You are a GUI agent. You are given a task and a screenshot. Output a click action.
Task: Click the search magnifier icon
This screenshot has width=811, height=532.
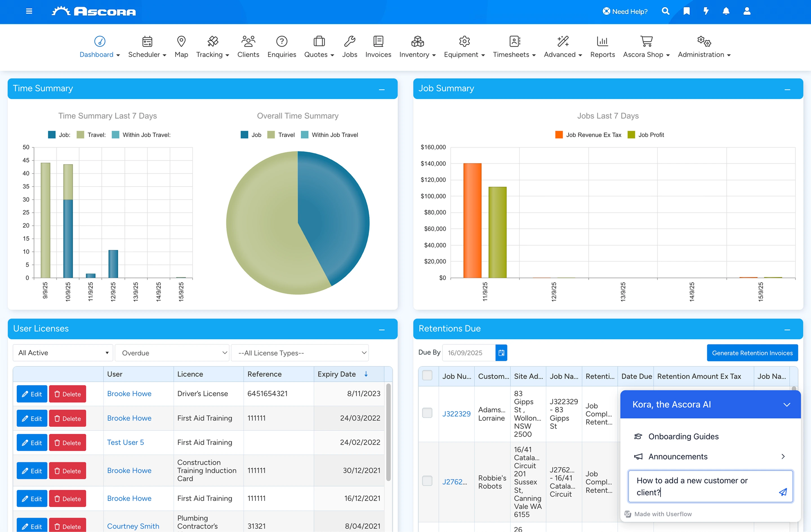(665, 11)
